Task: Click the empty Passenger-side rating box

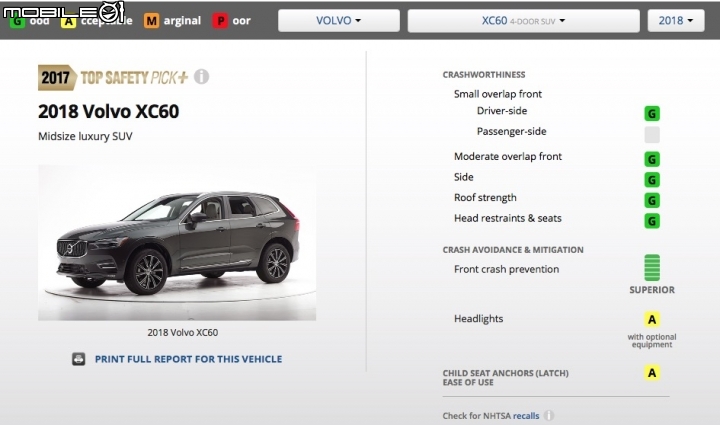Action: (x=652, y=135)
